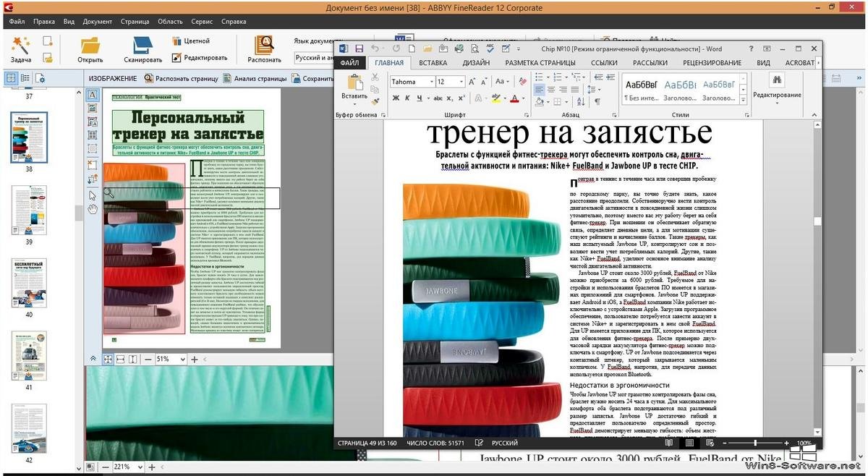Open page properties icon above thumbnails
868x476 pixels.
tap(41, 78)
